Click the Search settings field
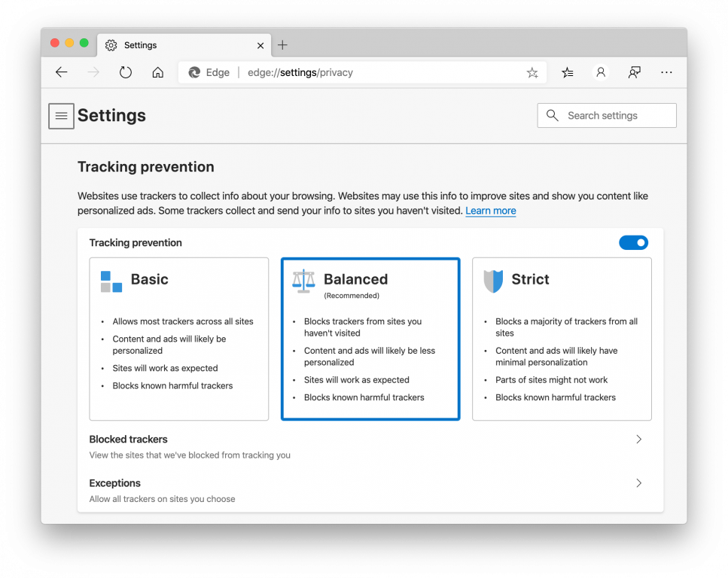The image size is (728, 578). tap(607, 116)
